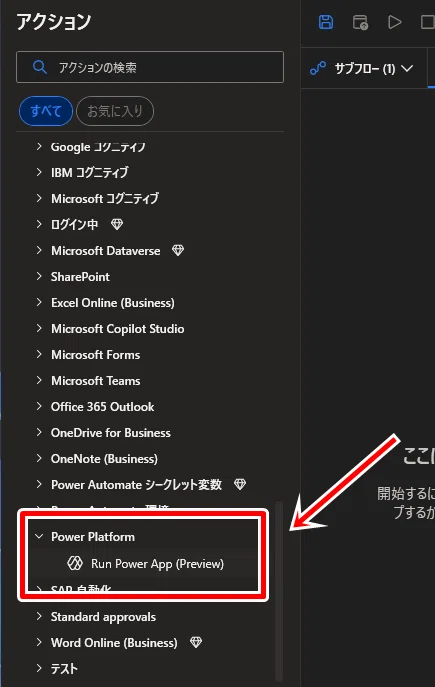Expand the IBM コグニティブ group
This screenshot has height=687, width=435.
pos(39,172)
